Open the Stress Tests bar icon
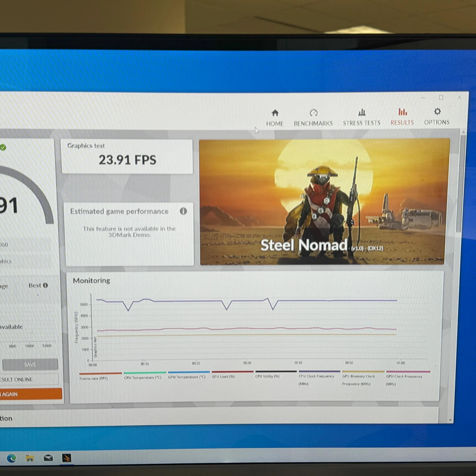476x476 pixels. (x=362, y=112)
